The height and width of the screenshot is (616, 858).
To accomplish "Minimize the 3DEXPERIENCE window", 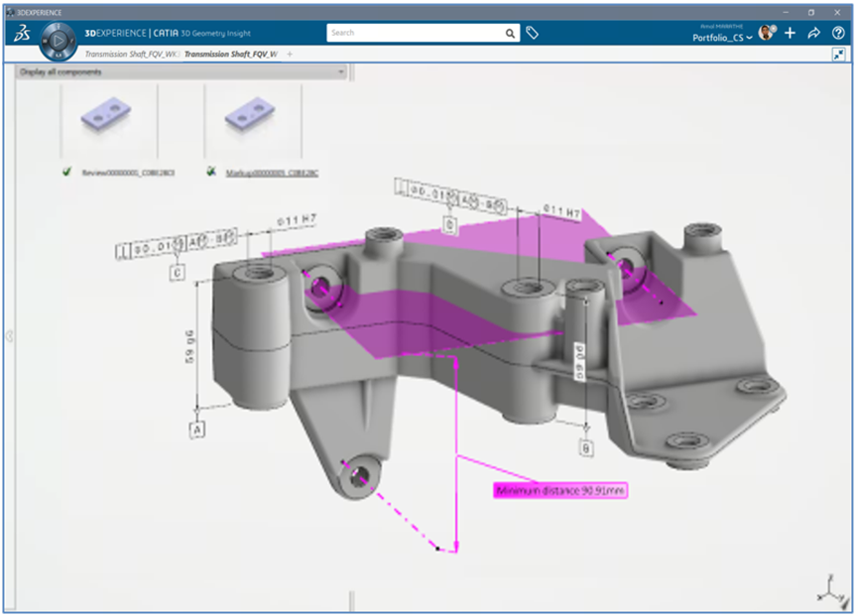I will [x=786, y=12].
